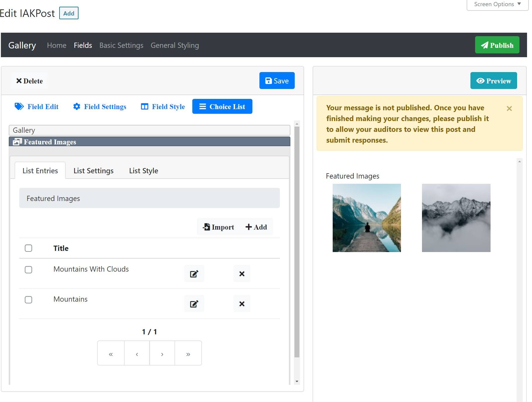
Task: Select the Choice List tab
Action: (x=222, y=106)
